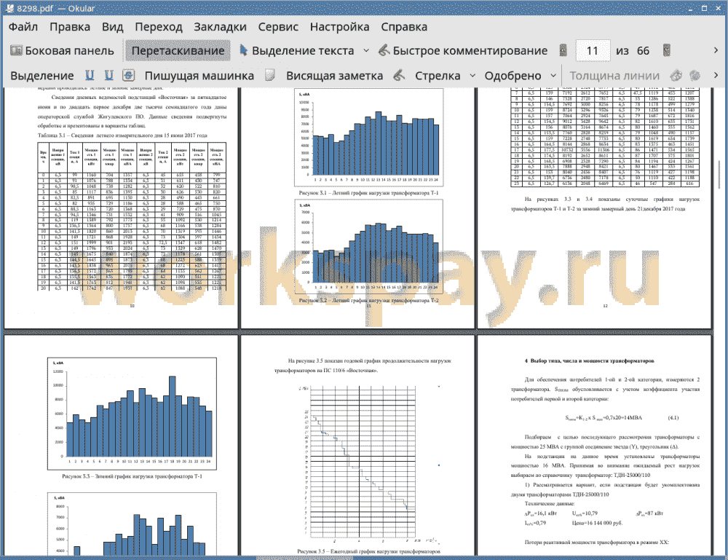The image size is (728, 560).
Task: Click the table on page 12
Action: pos(605,137)
